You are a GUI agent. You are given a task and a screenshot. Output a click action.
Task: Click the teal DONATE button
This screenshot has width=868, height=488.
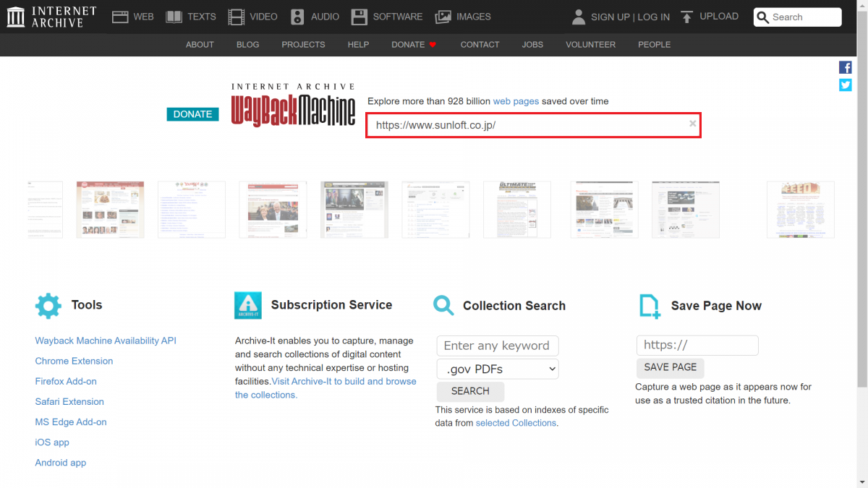pos(192,114)
